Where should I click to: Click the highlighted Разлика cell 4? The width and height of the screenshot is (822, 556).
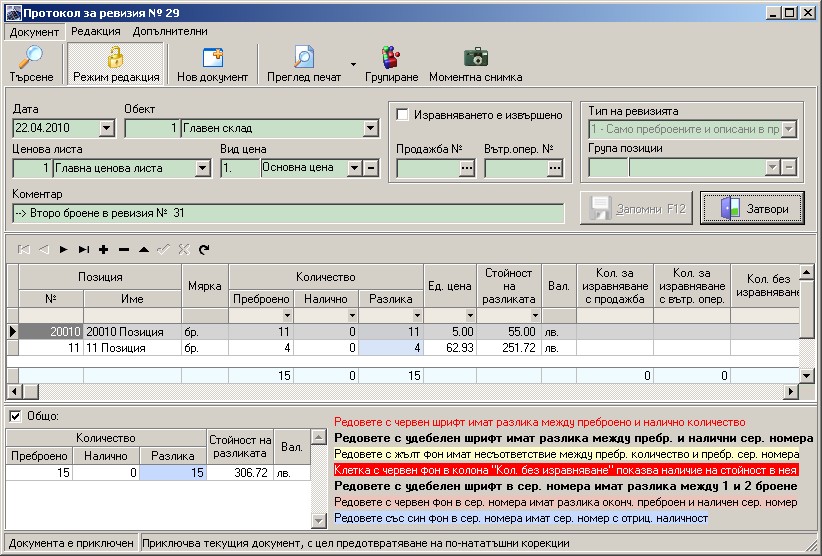pyautogui.click(x=391, y=348)
